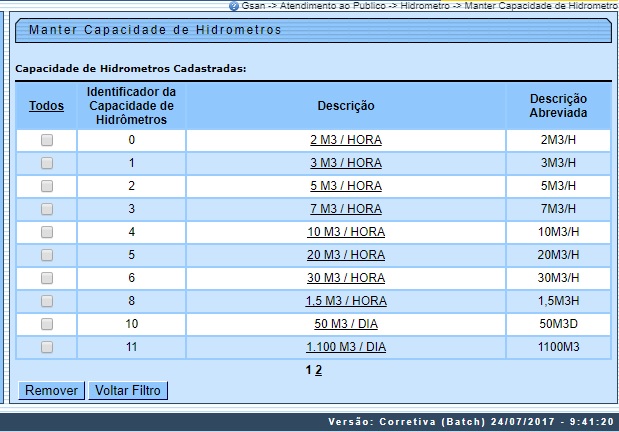The height and width of the screenshot is (432, 619).
Task: Click the current page number 1
Action: pyautogui.click(x=309, y=370)
